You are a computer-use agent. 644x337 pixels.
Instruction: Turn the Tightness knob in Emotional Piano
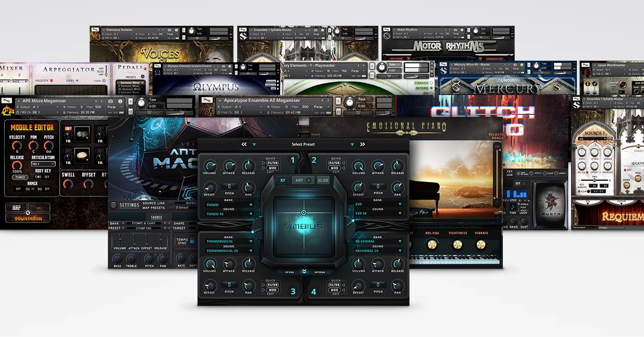(x=458, y=244)
